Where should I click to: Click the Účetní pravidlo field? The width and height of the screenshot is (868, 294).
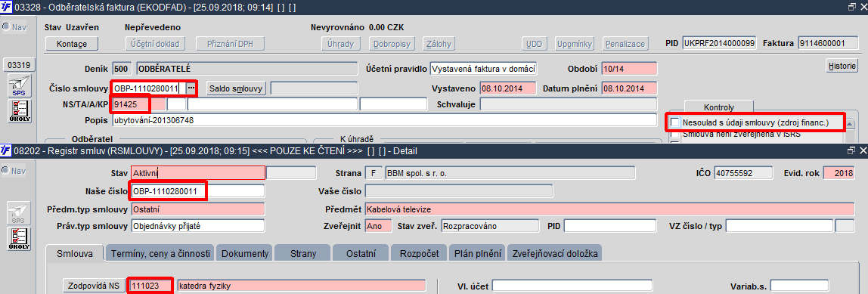(x=483, y=70)
